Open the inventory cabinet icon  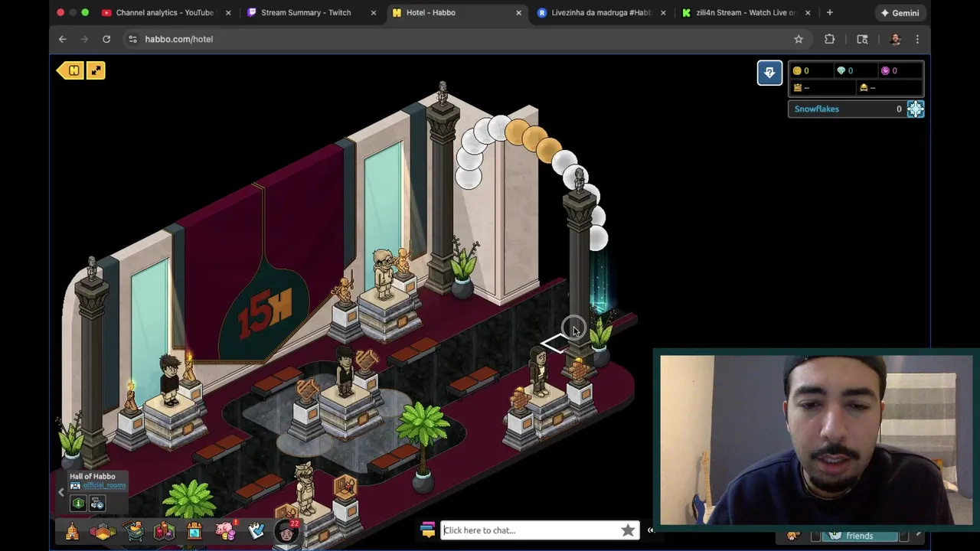click(194, 531)
